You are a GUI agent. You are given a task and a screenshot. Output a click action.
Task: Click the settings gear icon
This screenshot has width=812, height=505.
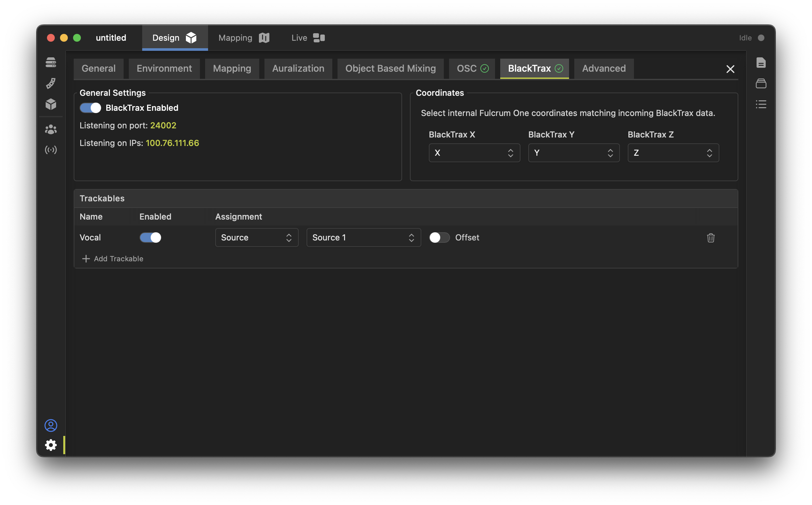[x=51, y=445]
